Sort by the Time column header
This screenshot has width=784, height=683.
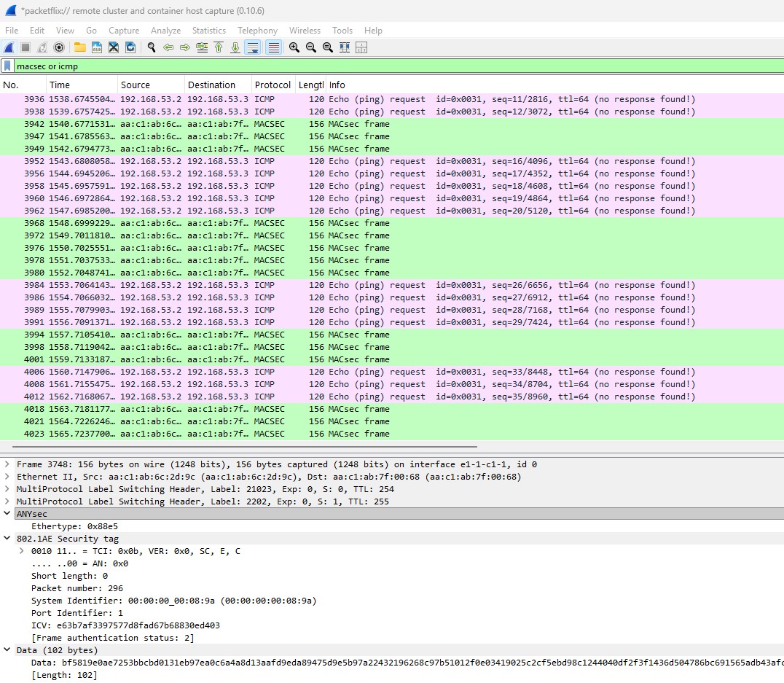pos(82,85)
